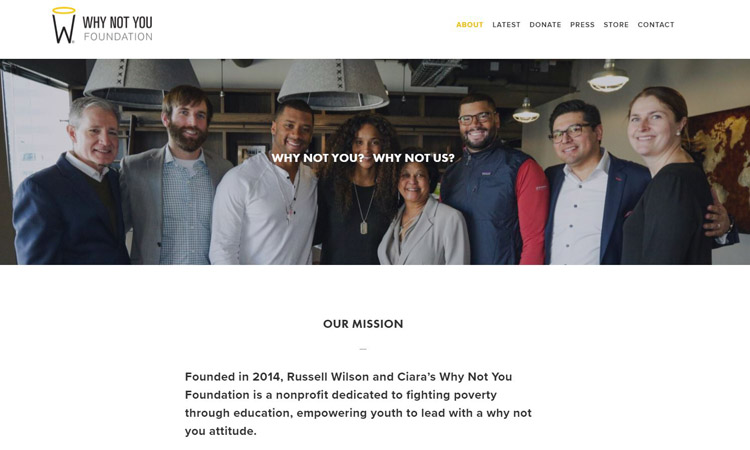This screenshot has height=450, width=750.
Task: Click the gray FOUNDATION text in the logo
Action: pyautogui.click(x=118, y=36)
